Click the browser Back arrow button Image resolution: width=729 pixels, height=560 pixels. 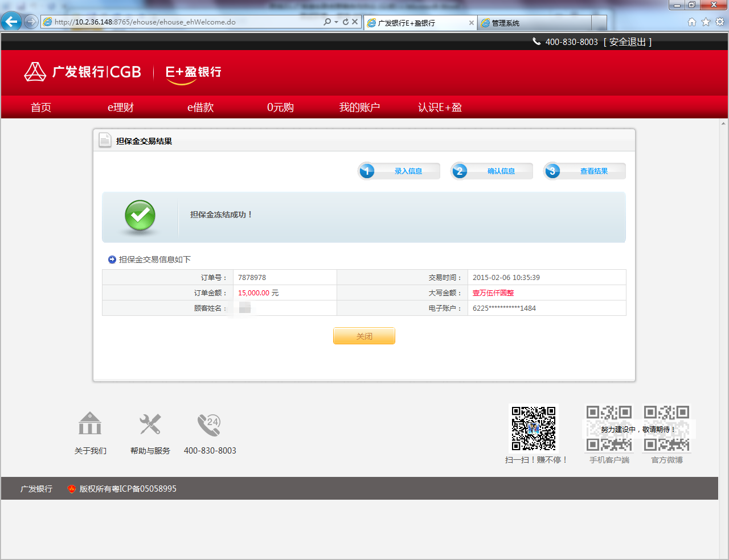pyautogui.click(x=11, y=22)
